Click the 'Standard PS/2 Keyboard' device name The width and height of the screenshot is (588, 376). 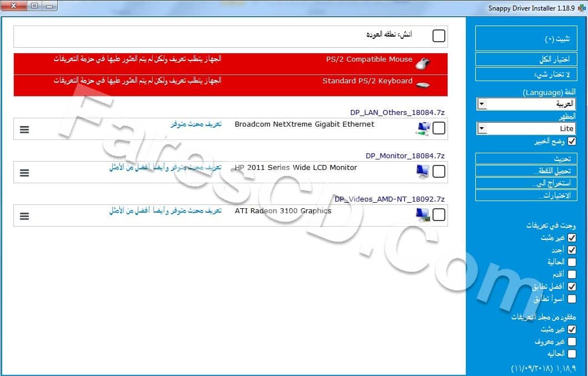(x=368, y=81)
